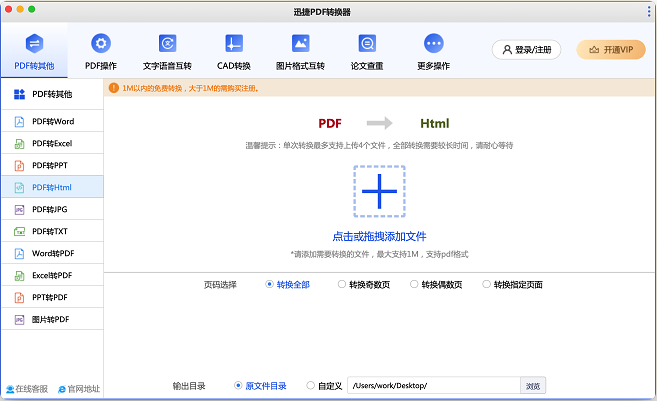This screenshot has height=401, width=657.
Task: Click the 开通VIP button
Action: 611,50
